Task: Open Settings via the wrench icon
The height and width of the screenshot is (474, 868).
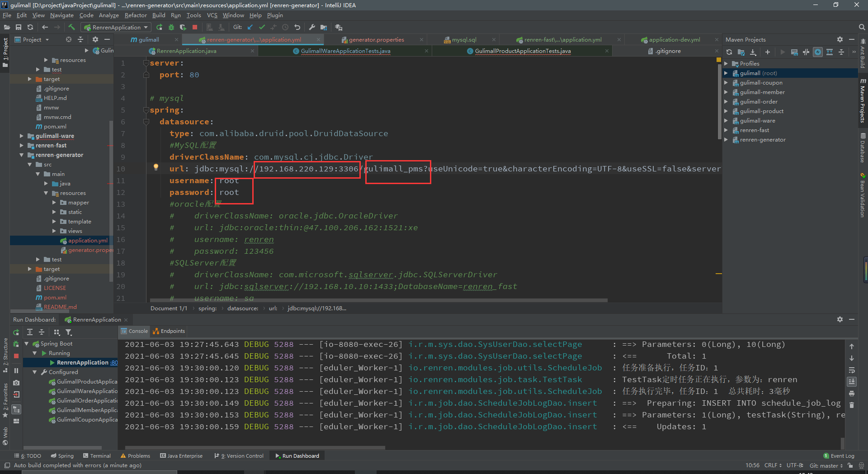Action: [x=312, y=27]
